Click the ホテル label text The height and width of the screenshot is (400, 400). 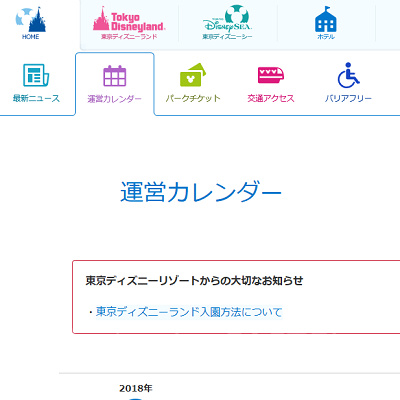click(x=326, y=37)
